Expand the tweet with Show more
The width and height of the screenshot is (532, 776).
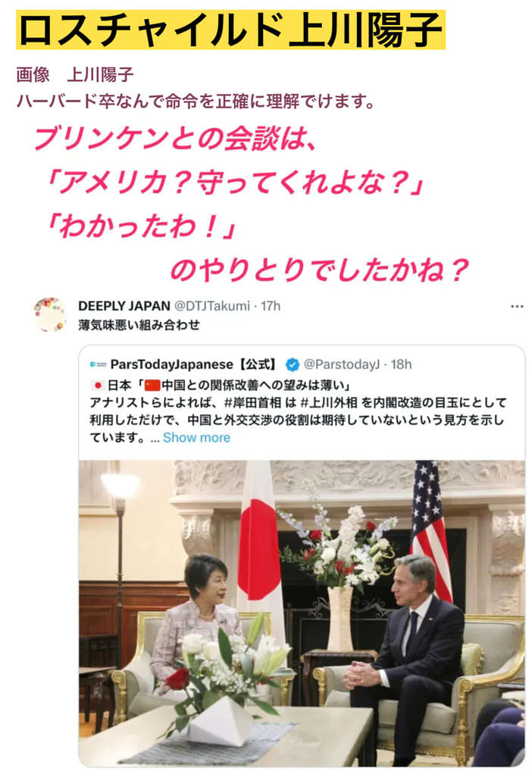[x=196, y=437]
